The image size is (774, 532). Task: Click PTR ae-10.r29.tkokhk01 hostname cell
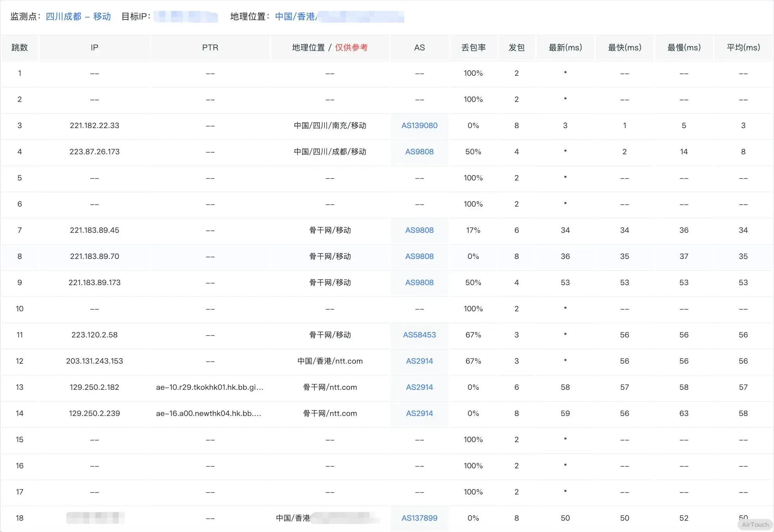(x=210, y=387)
